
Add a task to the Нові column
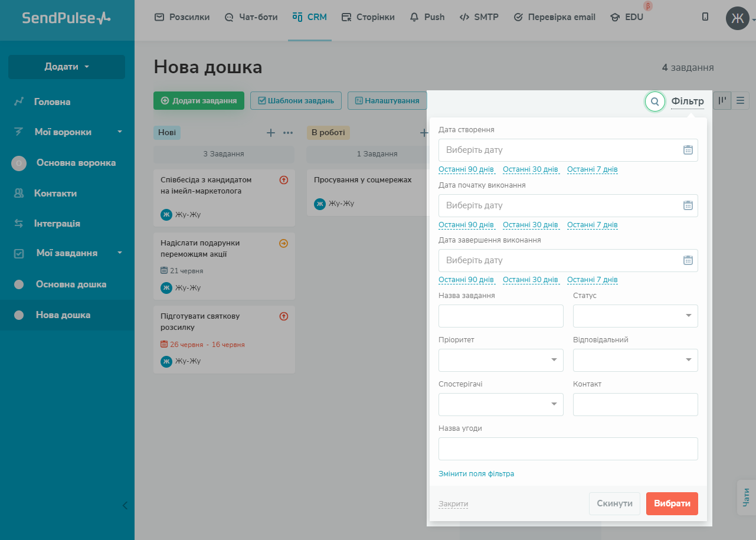271,133
